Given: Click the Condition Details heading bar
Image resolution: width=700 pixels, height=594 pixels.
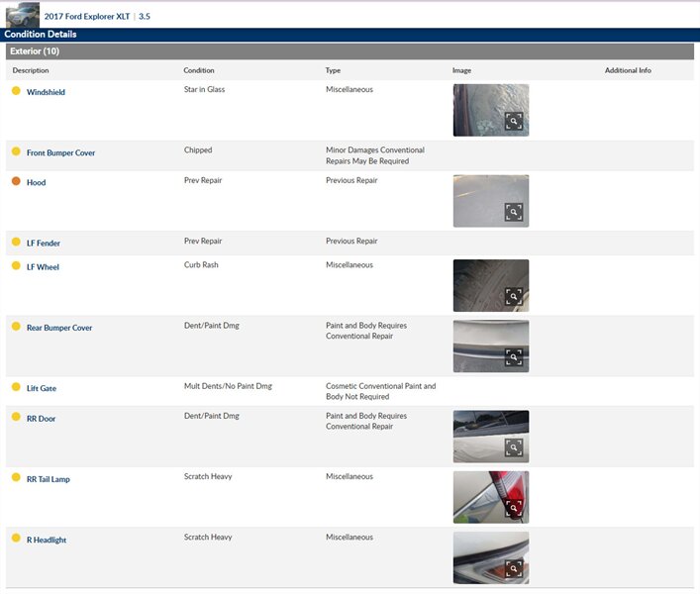Looking at the screenshot, I should point(41,35).
